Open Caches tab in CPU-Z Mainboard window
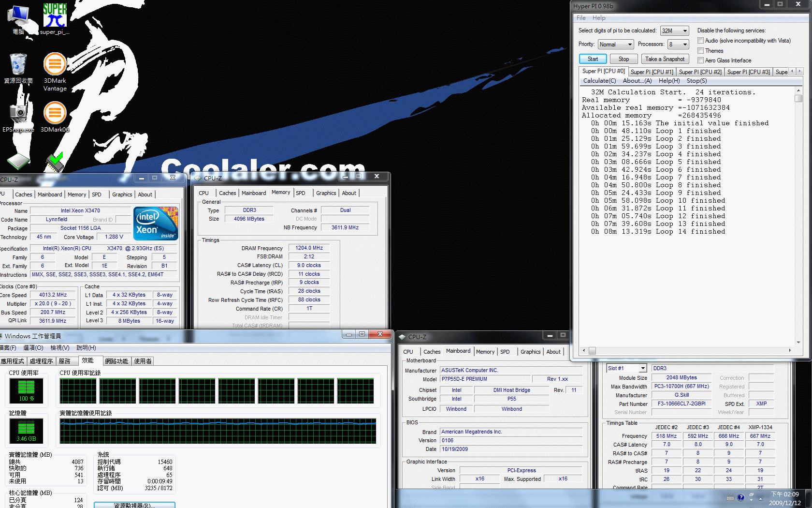The width and height of the screenshot is (812, 508). tap(432, 352)
